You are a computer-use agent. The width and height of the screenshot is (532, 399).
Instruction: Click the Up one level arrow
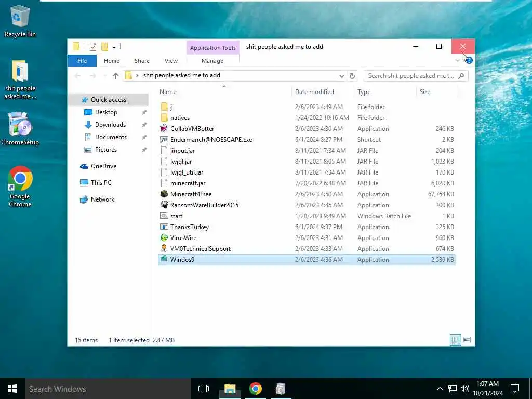click(x=116, y=76)
